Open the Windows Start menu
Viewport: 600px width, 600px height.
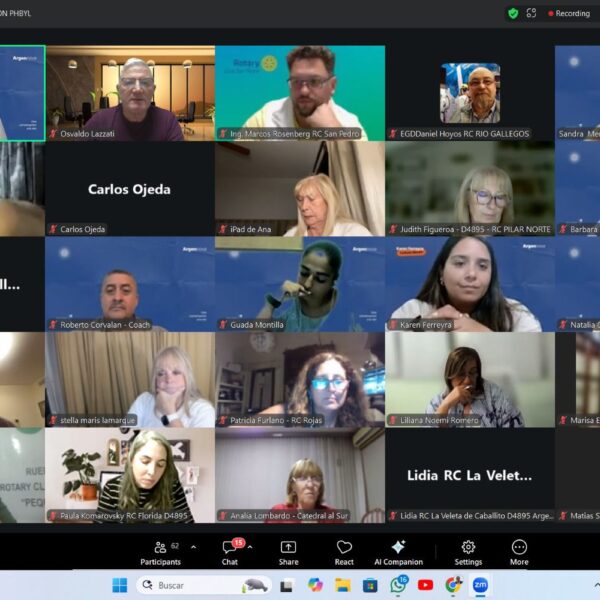click(x=120, y=585)
